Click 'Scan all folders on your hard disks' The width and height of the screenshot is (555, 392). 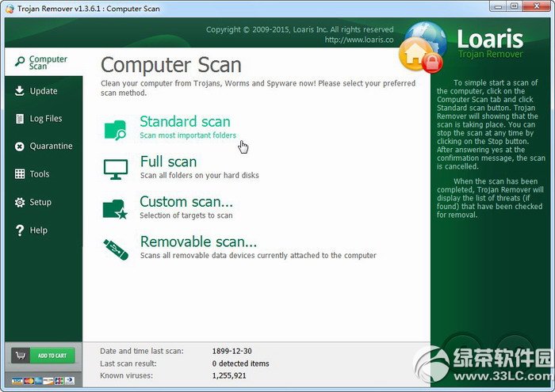[x=199, y=175]
